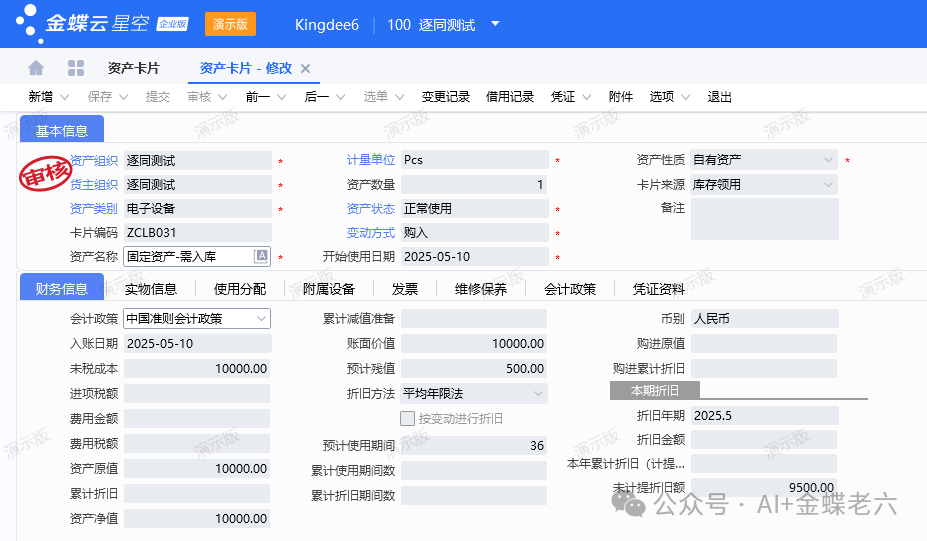This screenshot has height=541, width=927.
Task: Click the home icon in tab bar
Action: coord(36,68)
